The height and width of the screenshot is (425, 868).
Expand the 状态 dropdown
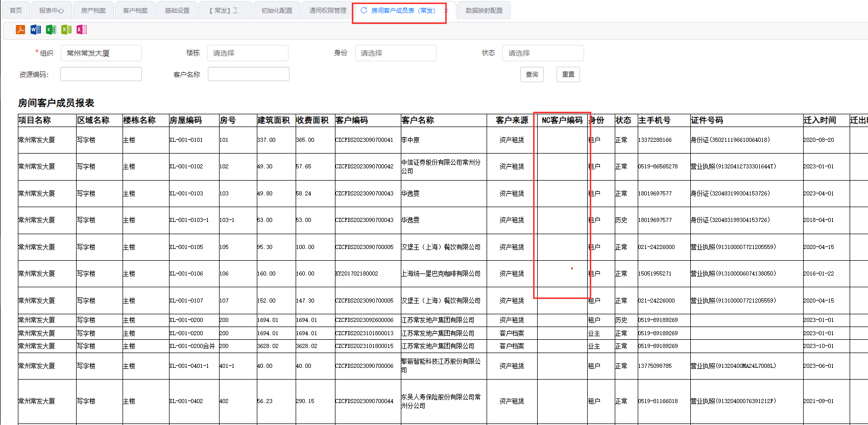543,53
